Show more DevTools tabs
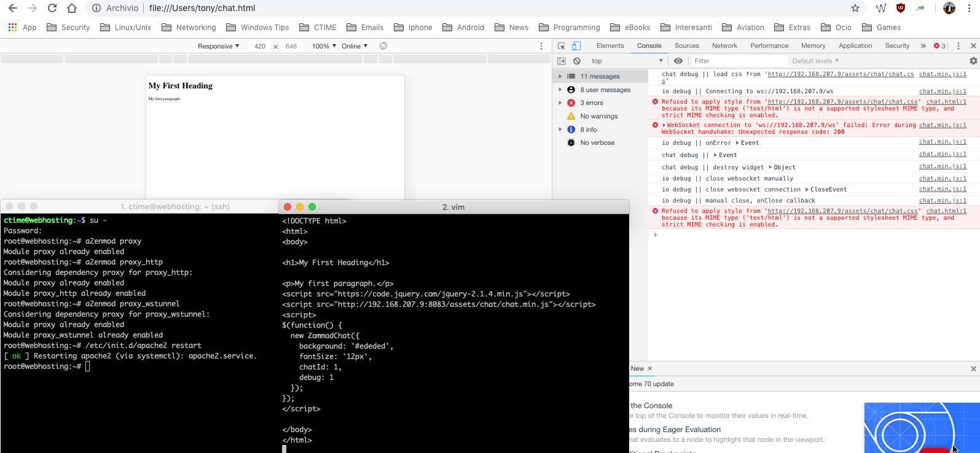The image size is (980, 453). [x=923, y=46]
